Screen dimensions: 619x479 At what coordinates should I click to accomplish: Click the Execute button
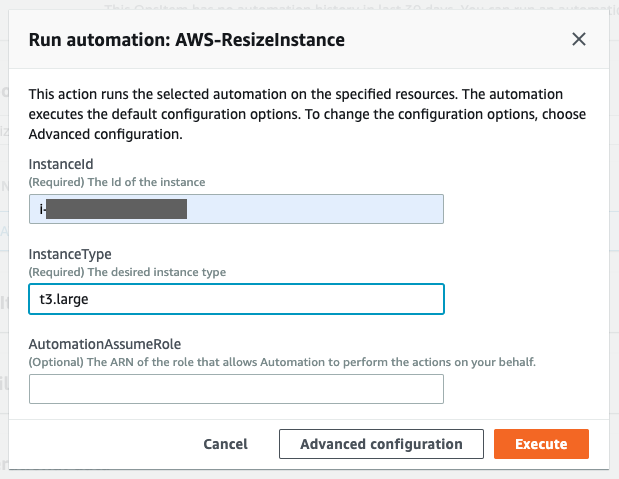point(541,444)
